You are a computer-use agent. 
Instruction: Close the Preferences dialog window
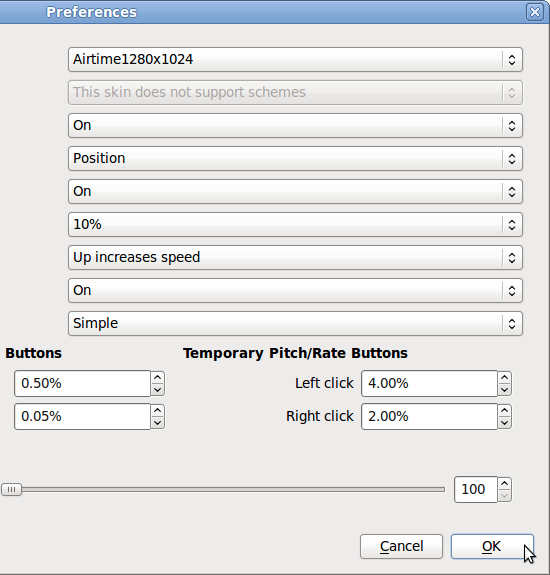535,12
